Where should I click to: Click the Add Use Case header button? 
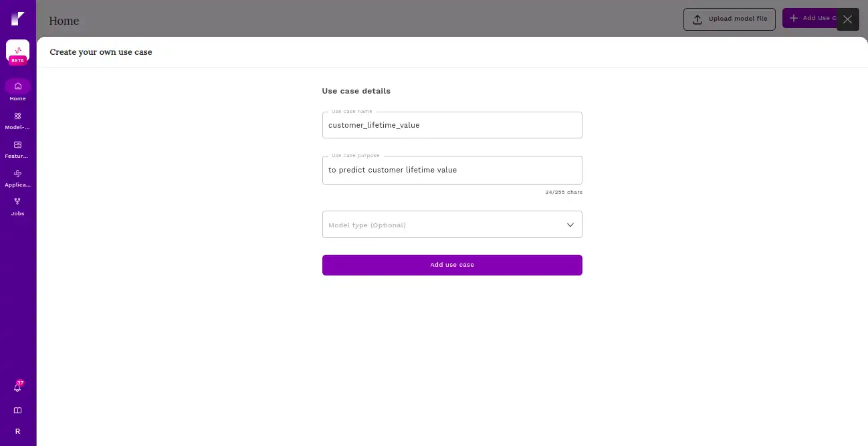(809, 19)
